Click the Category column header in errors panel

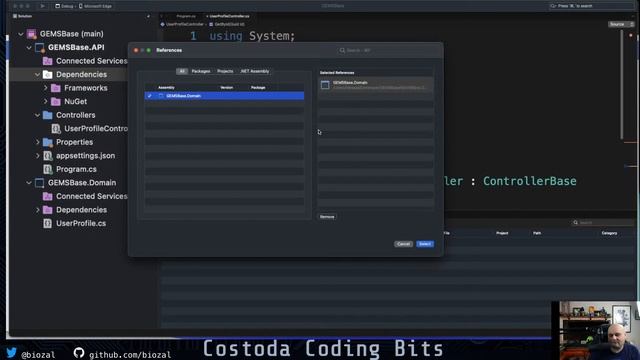[x=609, y=233]
